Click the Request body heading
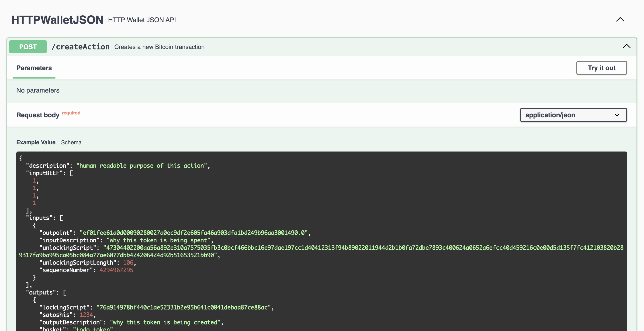 [x=38, y=115]
